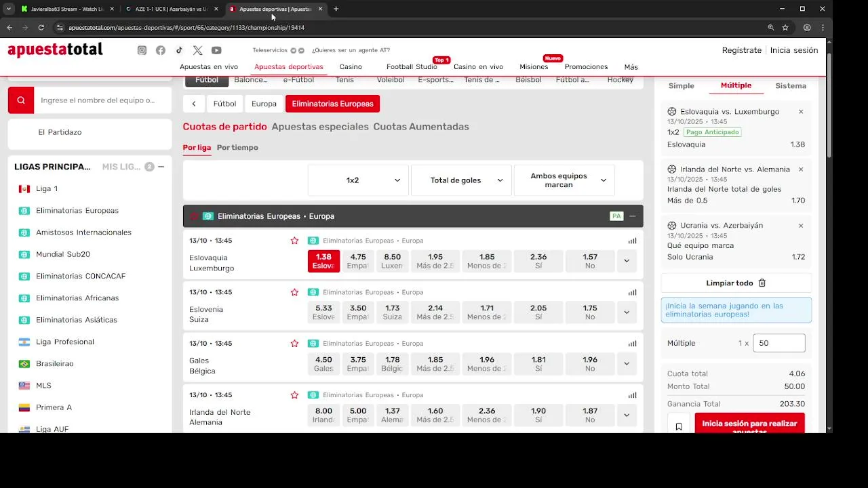Expand more markets for Irlanda del Norte vs Alemania

(x=627, y=415)
